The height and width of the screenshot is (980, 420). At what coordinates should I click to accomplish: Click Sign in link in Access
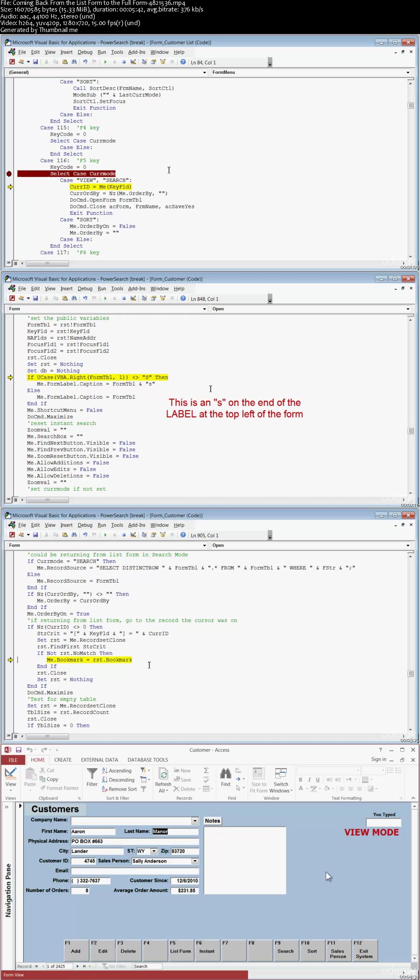pyautogui.click(x=379, y=760)
